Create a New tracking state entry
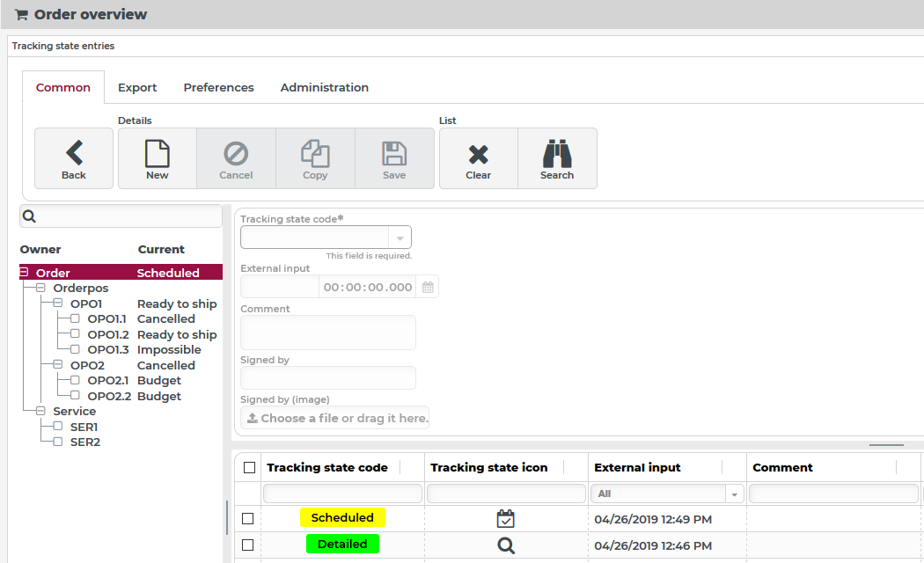Viewport: 924px width, 563px height. coord(158,158)
